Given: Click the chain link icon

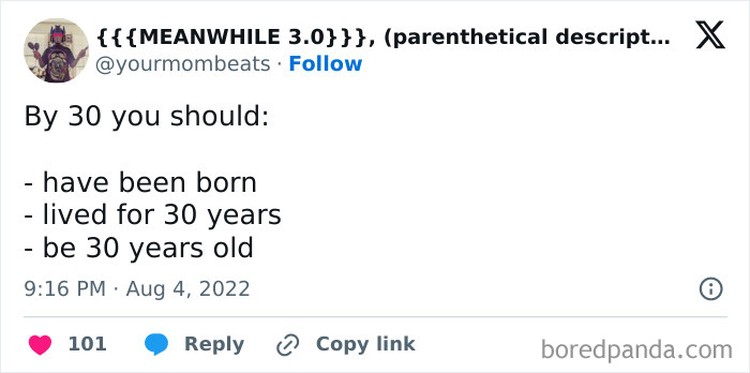Looking at the screenshot, I should (x=288, y=345).
